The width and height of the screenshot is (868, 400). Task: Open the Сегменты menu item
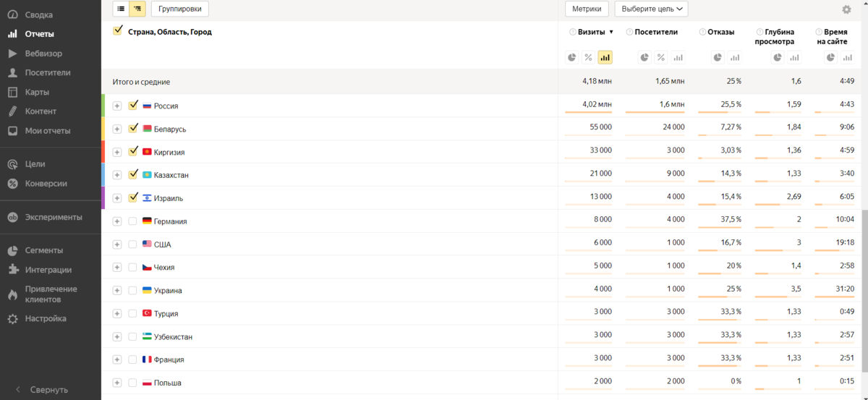44,250
